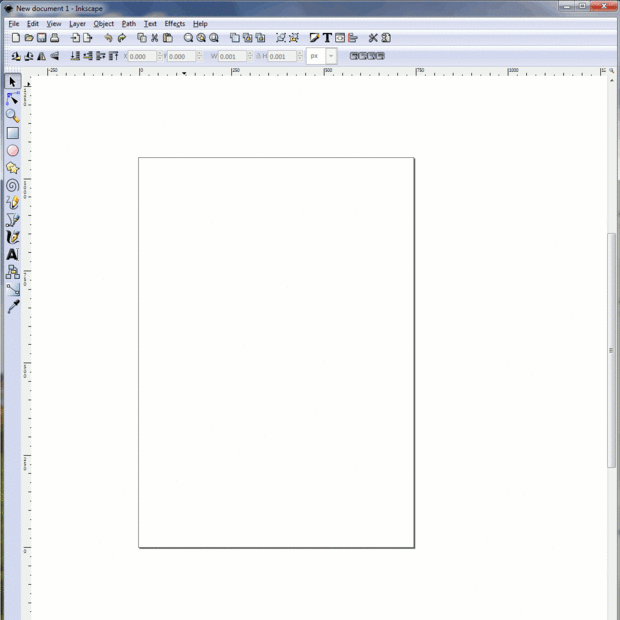Screen dimensions: 620x620
Task: Choose the Rectangle tool
Action: click(13, 133)
